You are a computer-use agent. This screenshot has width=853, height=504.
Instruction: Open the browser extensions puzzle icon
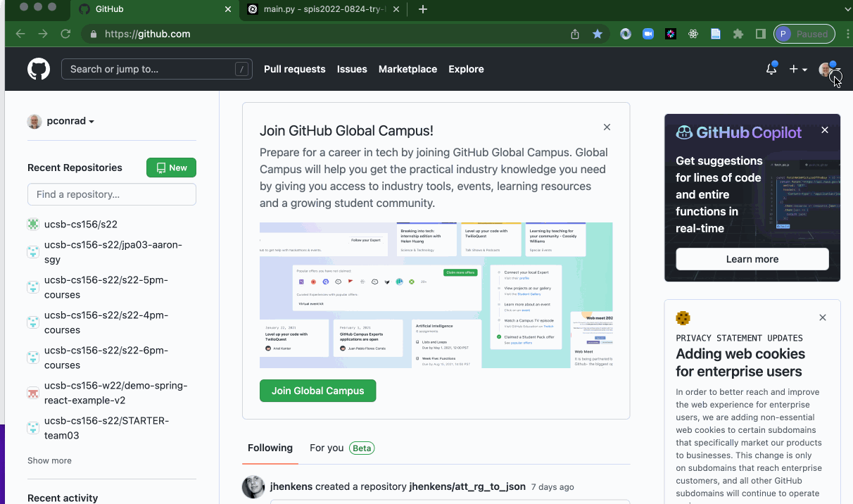click(x=738, y=33)
